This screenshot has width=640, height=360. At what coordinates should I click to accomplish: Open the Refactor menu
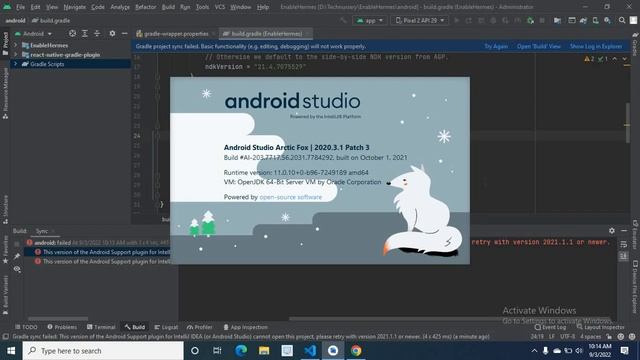tap(146, 7)
